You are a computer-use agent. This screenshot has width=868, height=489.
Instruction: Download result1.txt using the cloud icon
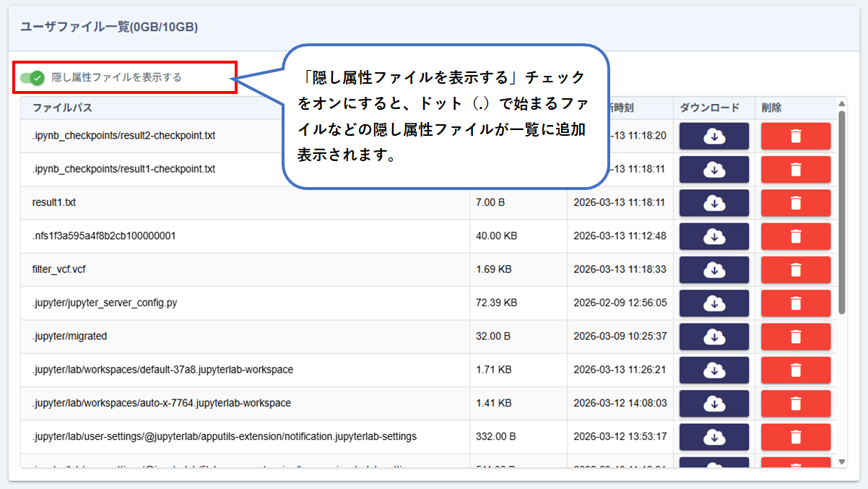(x=713, y=203)
